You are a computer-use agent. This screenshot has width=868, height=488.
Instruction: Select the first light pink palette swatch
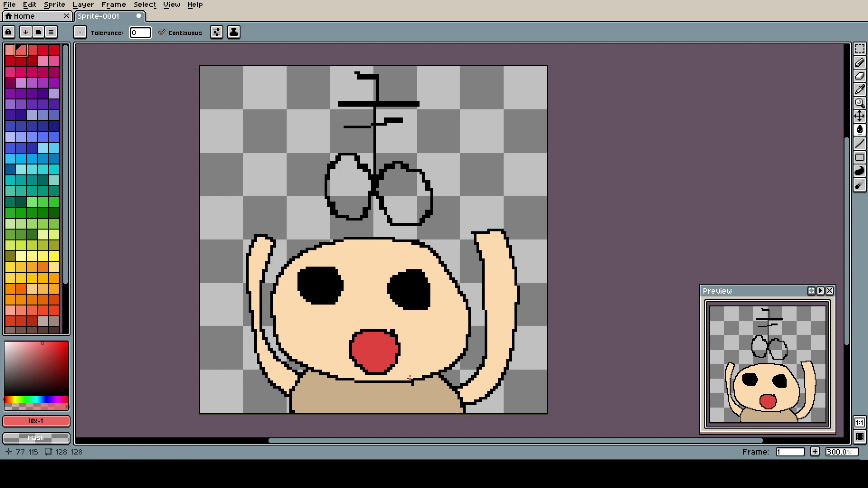click(10, 50)
